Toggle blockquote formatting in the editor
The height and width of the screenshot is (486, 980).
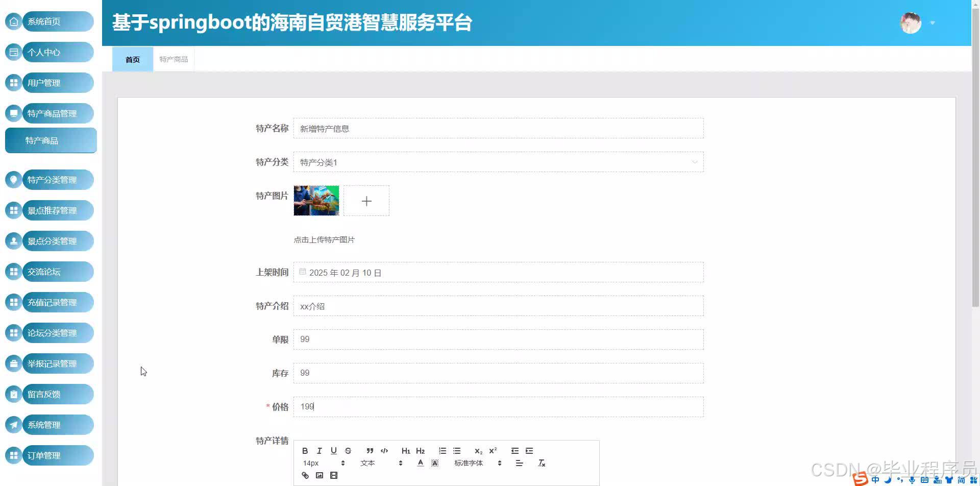click(370, 451)
